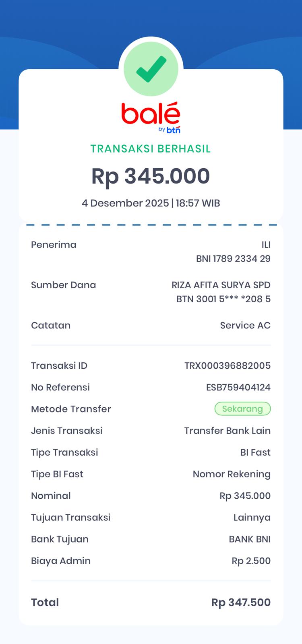The image size is (302, 644).
Task: Click the small blue btn logo
Action: click(x=173, y=130)
